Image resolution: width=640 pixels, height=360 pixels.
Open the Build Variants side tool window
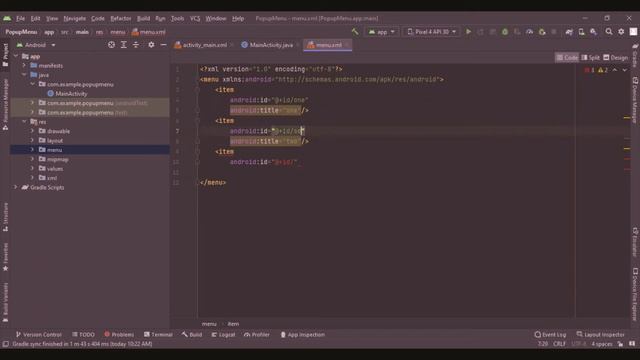point(5,302)
